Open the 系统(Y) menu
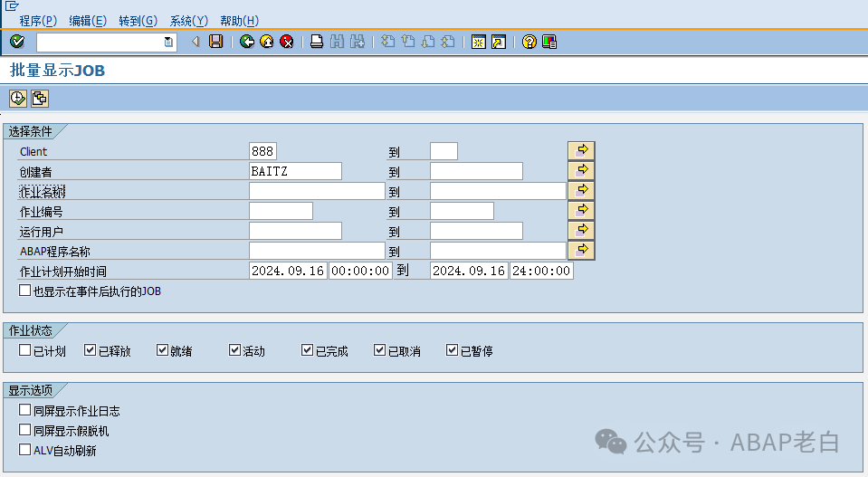 (188, 21)
